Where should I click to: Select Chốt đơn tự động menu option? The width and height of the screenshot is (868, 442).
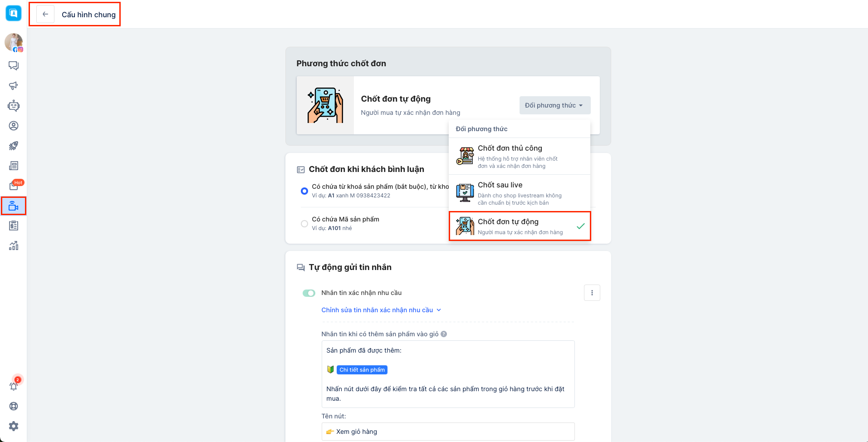click(520, 226)
